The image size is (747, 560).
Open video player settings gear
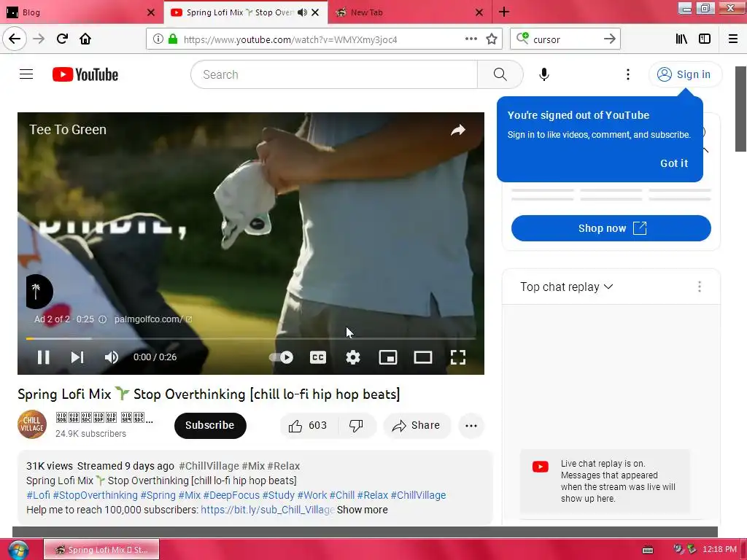click(353, 357)
